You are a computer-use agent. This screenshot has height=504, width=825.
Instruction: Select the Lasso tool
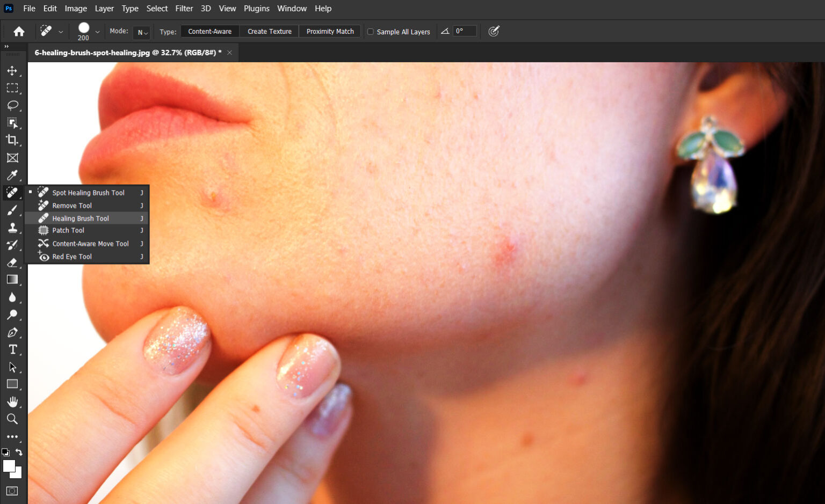click(x=12, y=105)
